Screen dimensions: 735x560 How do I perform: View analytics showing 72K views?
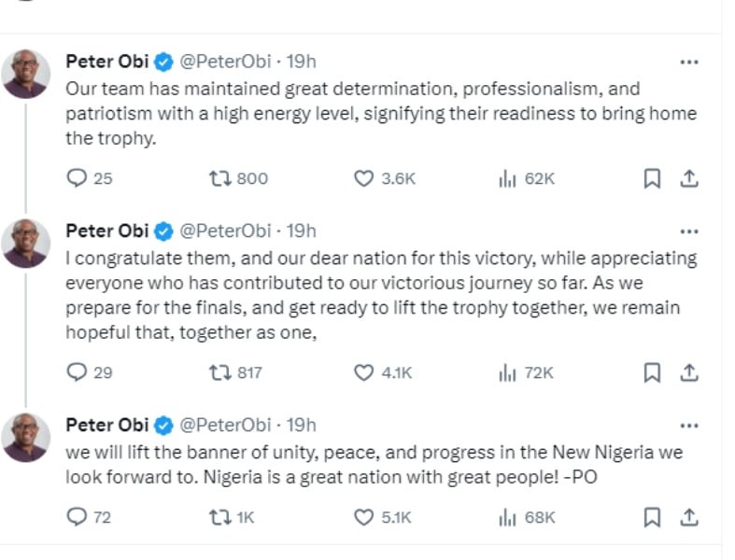tap(508, 372)
